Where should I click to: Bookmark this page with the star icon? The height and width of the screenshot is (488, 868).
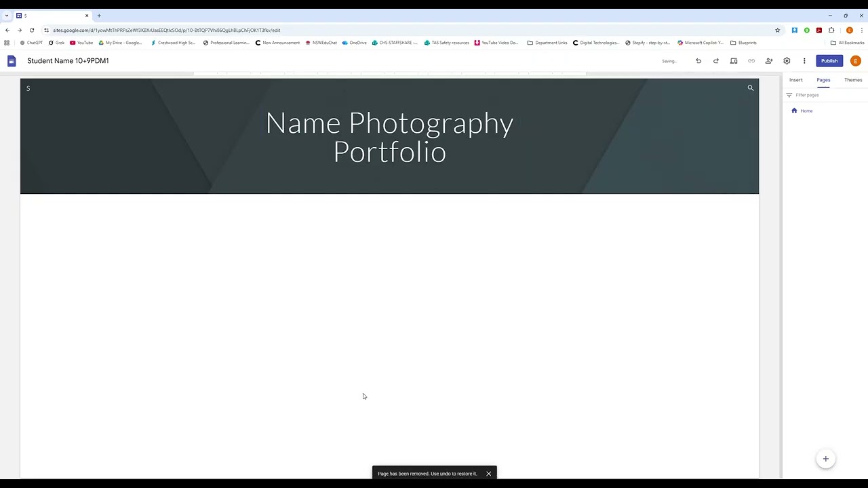point(778,30)
